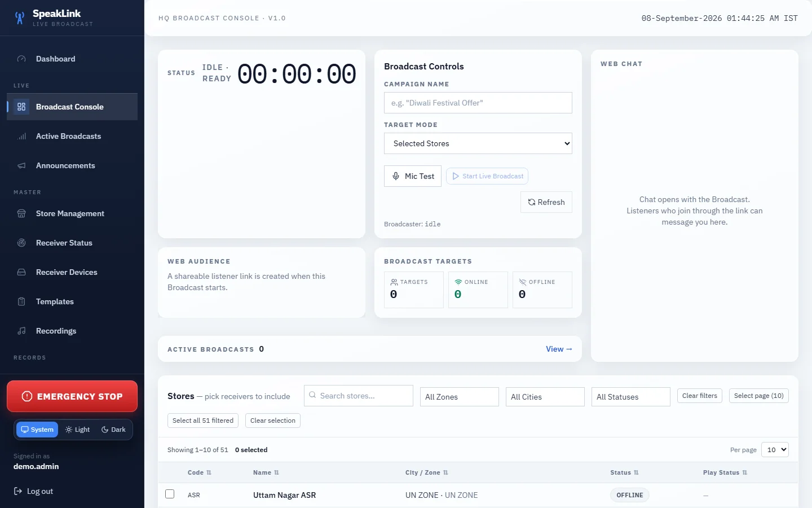Viewport: 812px width, 508px height.
Task: Click the SpeakLink antenna logo icon
Action: tap(20, 18)
